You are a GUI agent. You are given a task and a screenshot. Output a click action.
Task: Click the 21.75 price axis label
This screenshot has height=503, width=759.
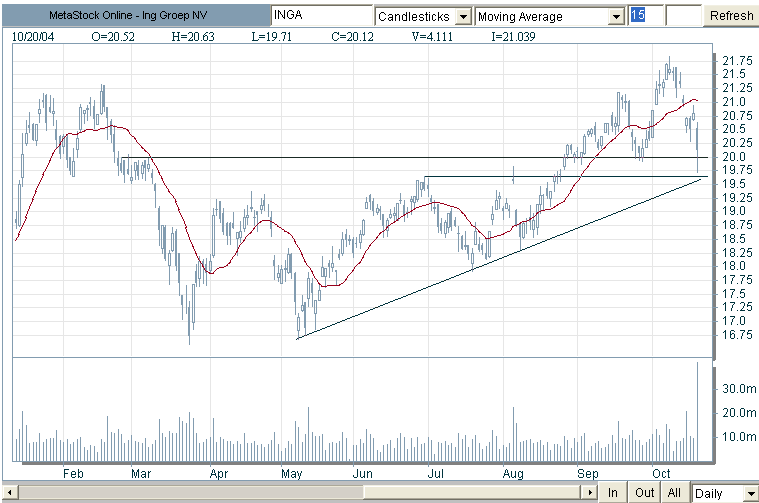(x=737, y=61)
